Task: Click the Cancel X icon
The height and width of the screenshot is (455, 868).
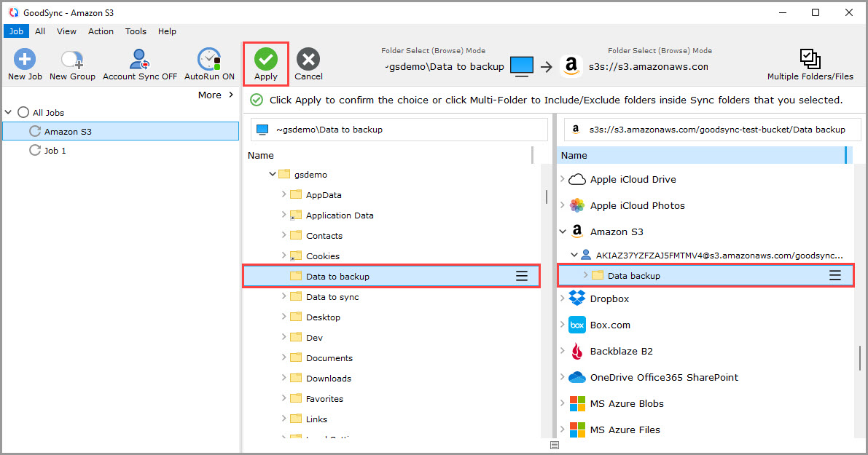Action: (308, 59)
